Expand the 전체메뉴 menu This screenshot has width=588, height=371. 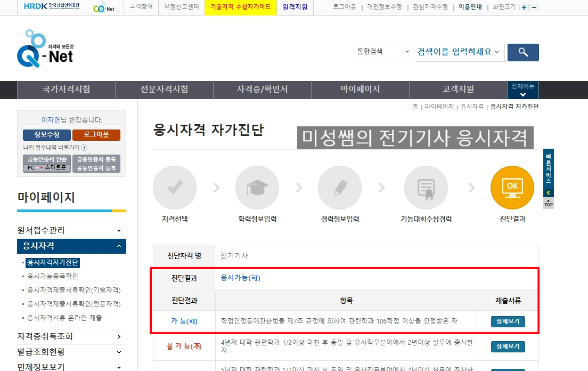(x=522, y=90)
